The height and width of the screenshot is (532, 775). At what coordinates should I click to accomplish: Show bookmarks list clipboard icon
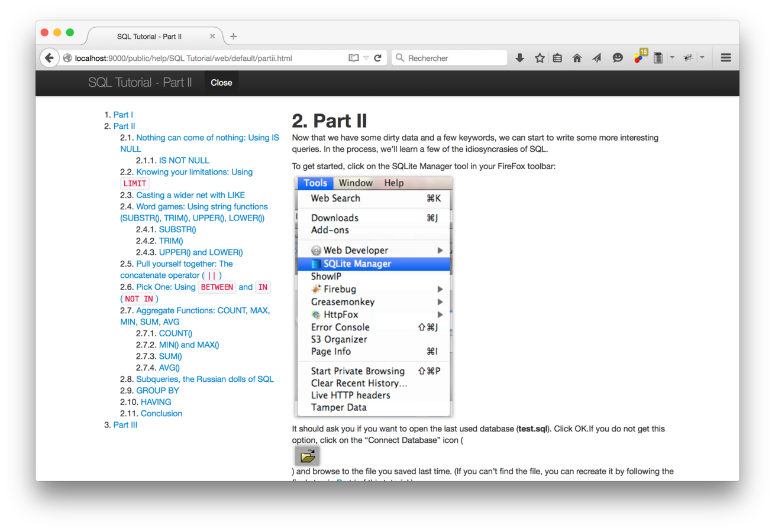coord(557,58)
